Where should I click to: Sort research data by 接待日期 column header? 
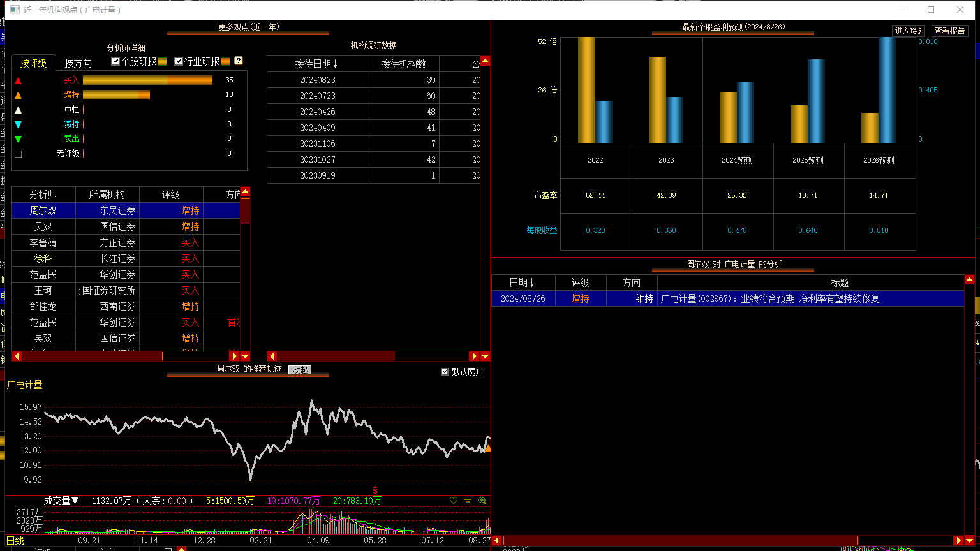316,64
